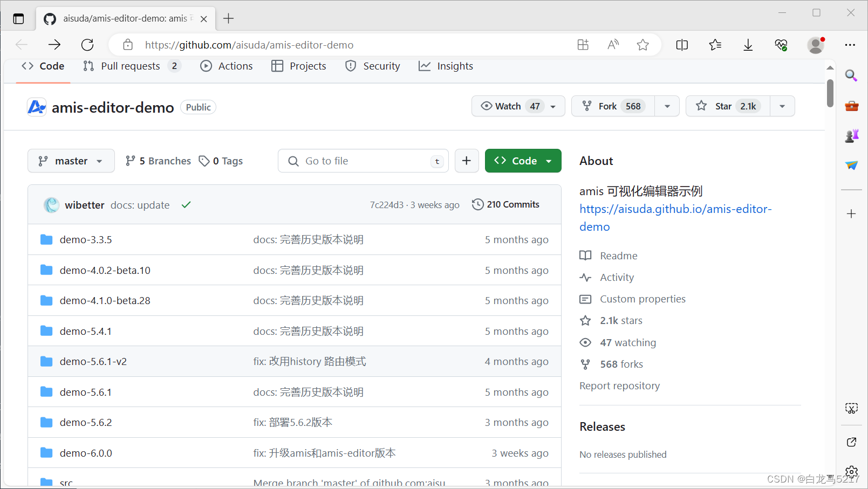868x489 pixels.
Task: Open the demo-6.0.0 folder
Action: pyautogui.click(x=86, y=453)
